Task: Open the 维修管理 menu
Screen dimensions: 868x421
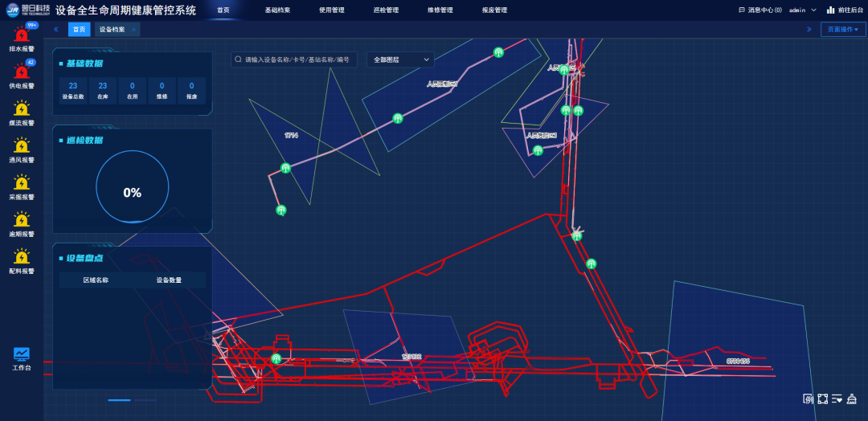Action: (x=440, y=10)
